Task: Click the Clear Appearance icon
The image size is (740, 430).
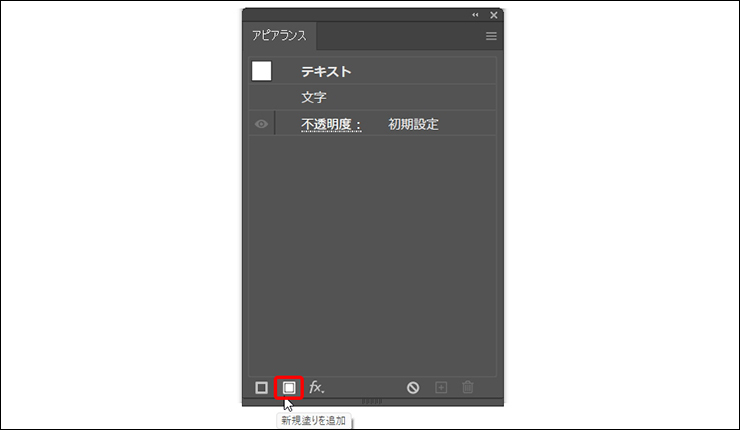Action: coord(413,387)
